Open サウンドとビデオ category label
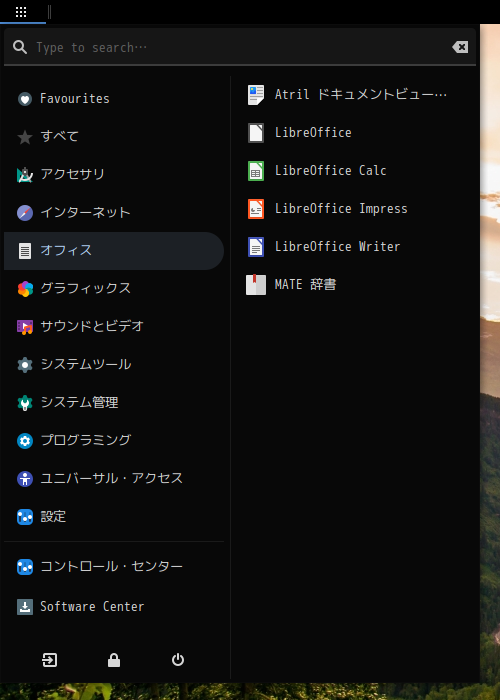Image resolution: width=500 pixels, height=700 pixels. tap(92, 326)
